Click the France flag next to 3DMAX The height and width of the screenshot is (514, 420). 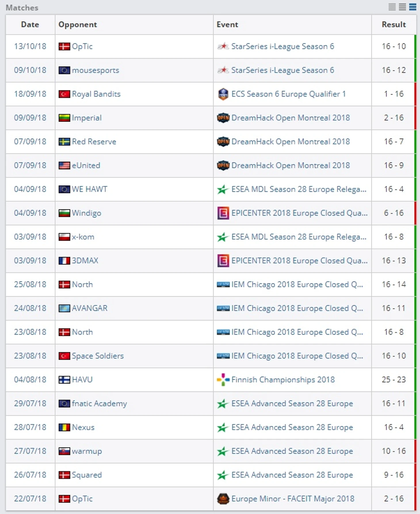[64, 261]
